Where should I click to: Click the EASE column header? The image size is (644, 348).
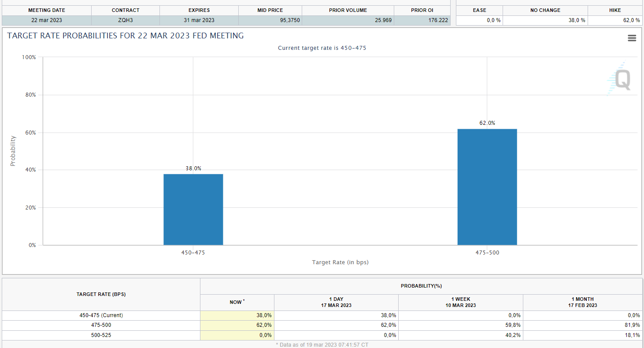tap(479, 10)
